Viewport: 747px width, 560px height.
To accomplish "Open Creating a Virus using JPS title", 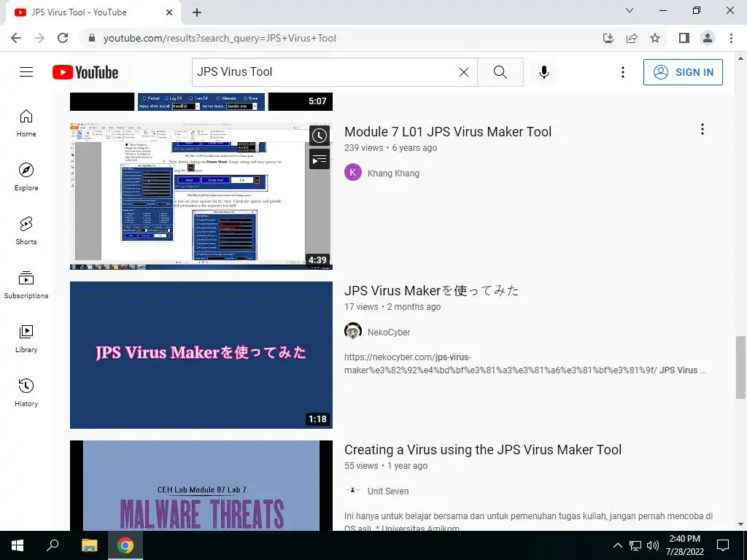I will 483,449.
